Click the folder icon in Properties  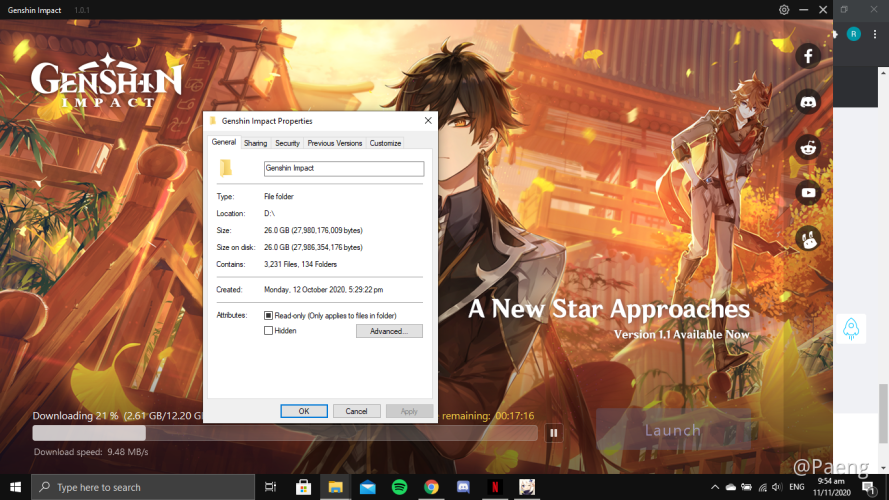[226, 168]
